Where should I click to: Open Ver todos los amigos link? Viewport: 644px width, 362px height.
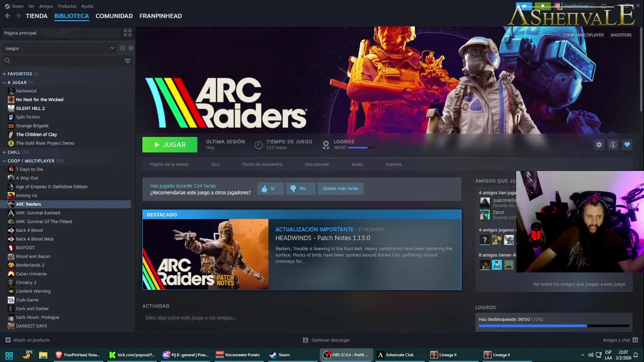pyautogui.click(x=579, y=284)
